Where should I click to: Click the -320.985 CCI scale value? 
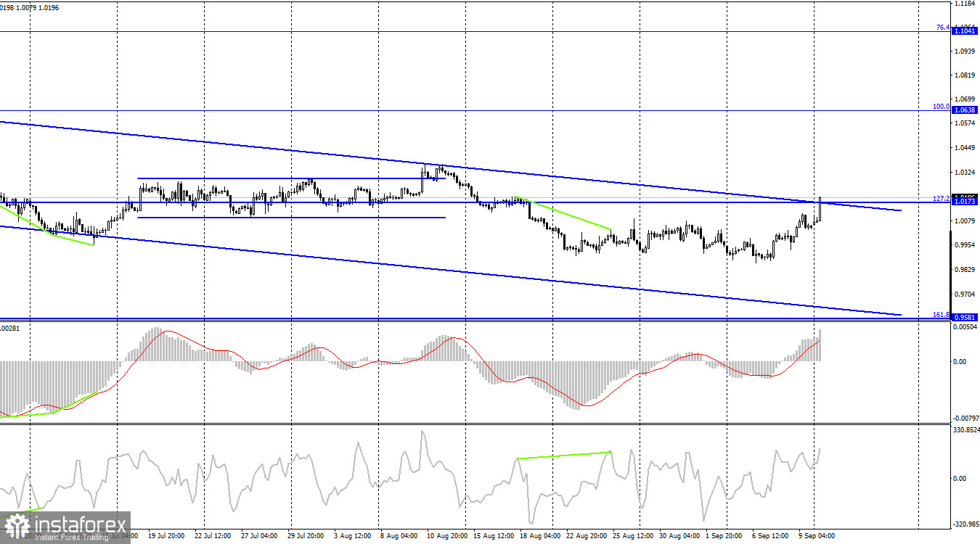click(x=965, y=524)
